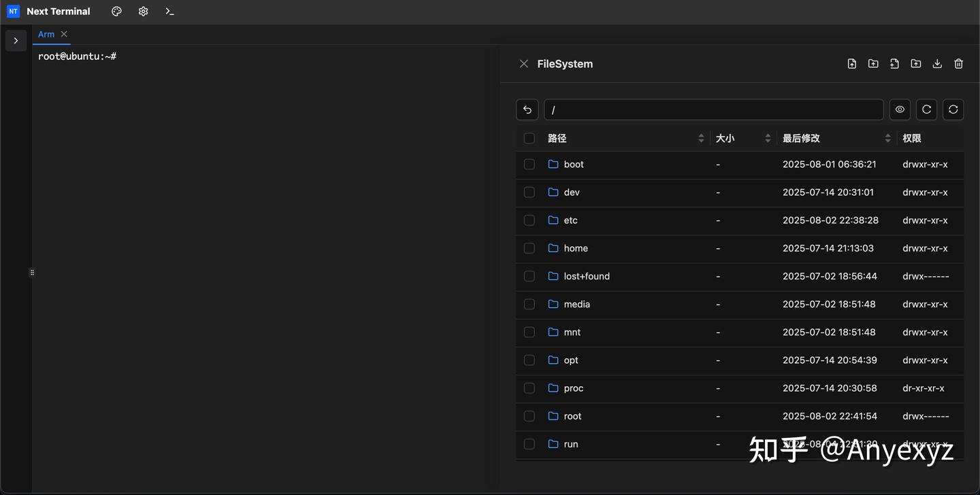980x495 pixels.
Task: Open the etc folder name
Action: pos(571,220)
